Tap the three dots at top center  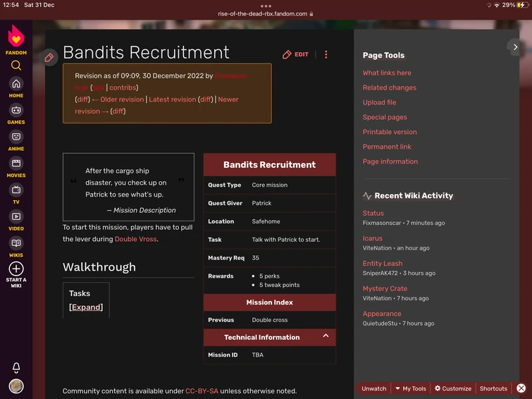pos(266,6)
